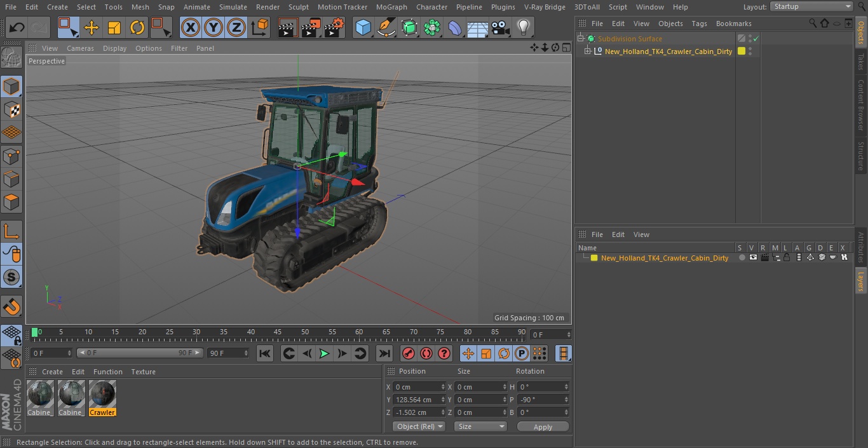The width and height of the screenshot is (868, 448).
Task: Toggle Y axis lock
Action: tap(214, 28)
